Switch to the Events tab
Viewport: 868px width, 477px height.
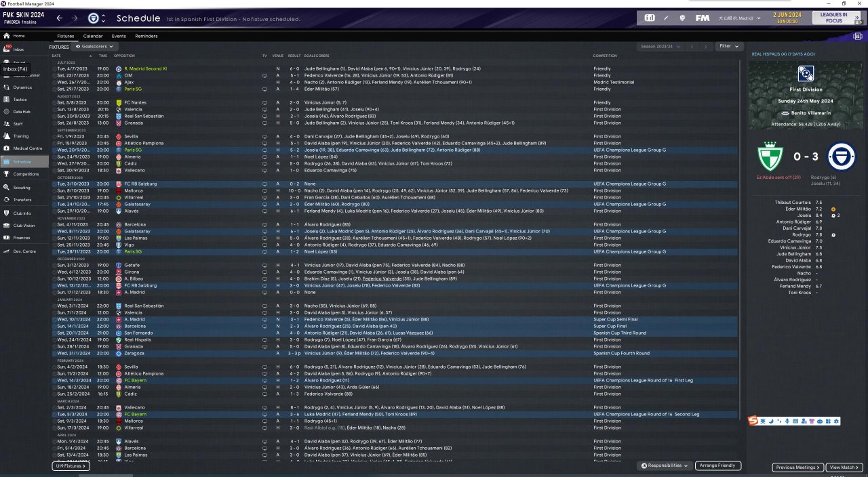pos(119,36)
